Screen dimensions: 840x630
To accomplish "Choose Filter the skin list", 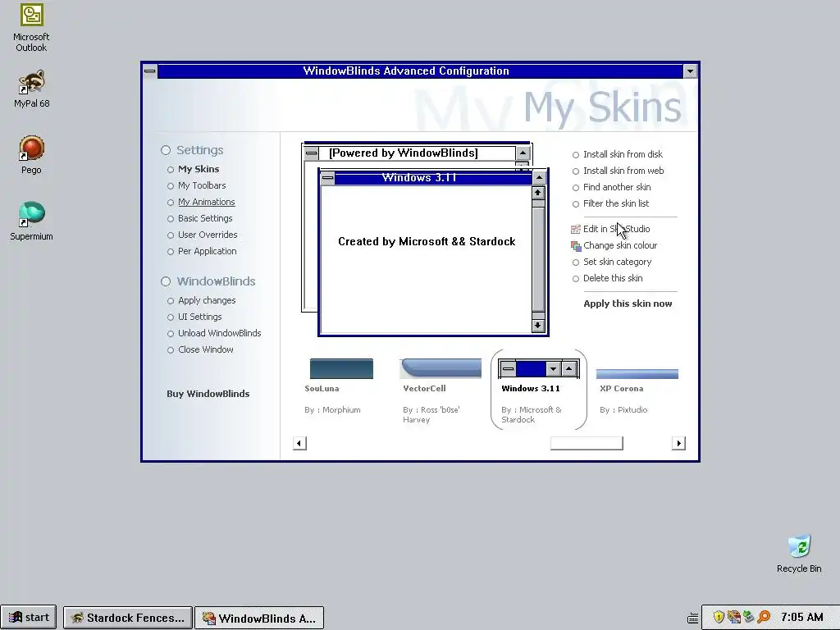I will click(615, 203).
